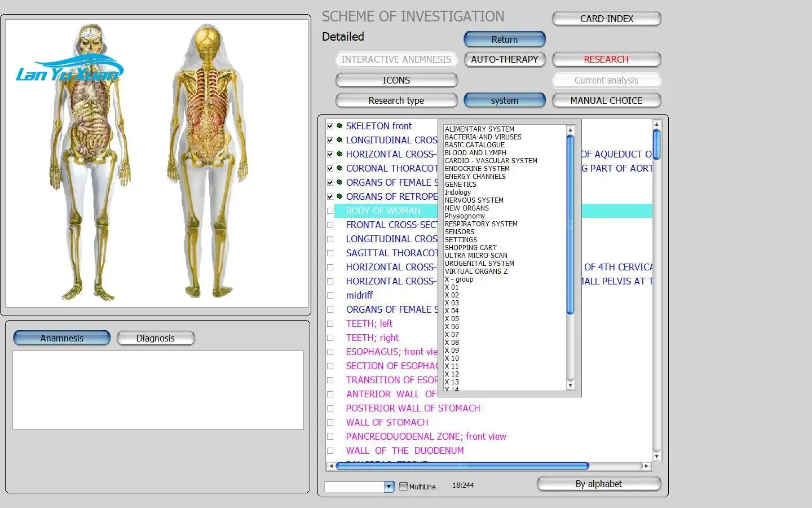Click the horizontal scrollbar under organ list

click(x=462, y=466)
